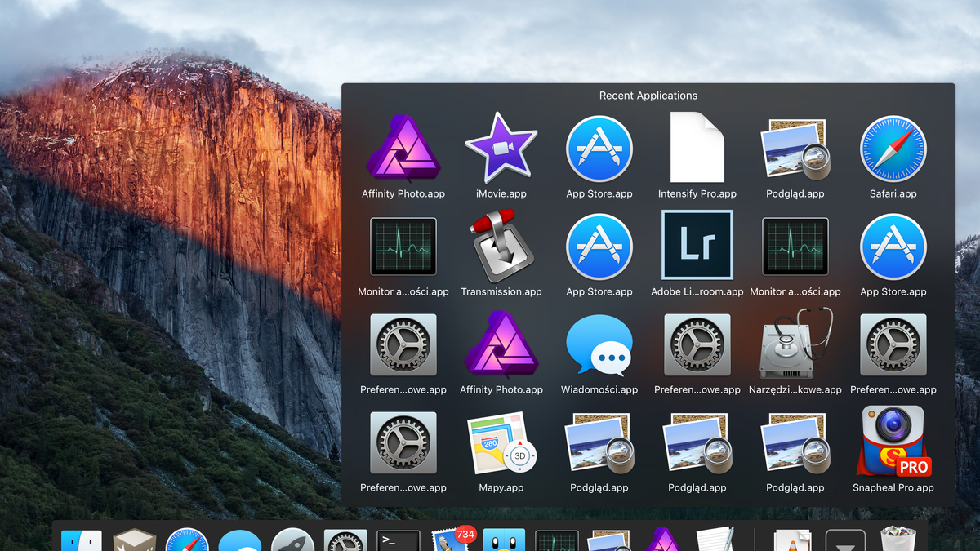
Task: Open Safari.app in the Recent Applications grid
Action: pyautogui.click(x=893, y=148)
